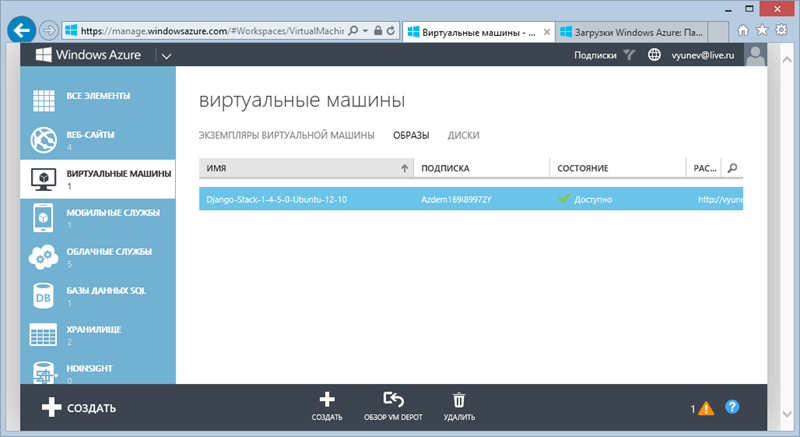Click the page scrollbar up arrow
The height and width of the screenshot is (437, 800).
(x=787, y=59)
